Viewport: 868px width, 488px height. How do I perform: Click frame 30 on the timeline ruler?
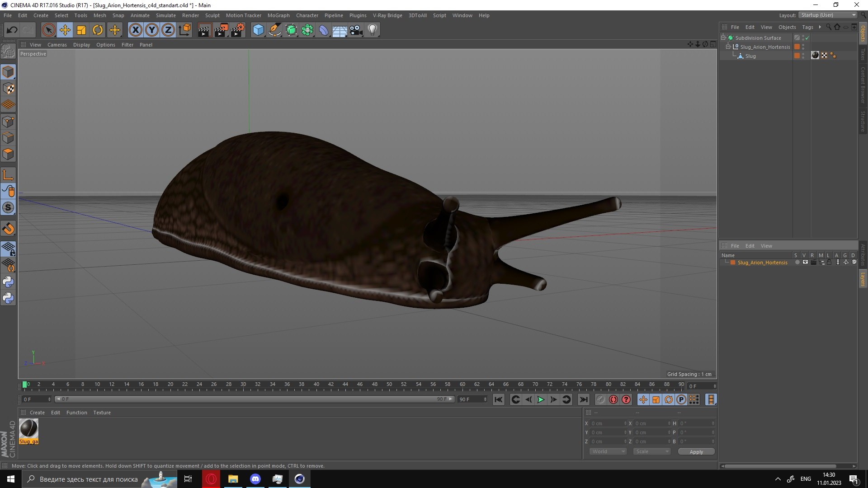243,385
